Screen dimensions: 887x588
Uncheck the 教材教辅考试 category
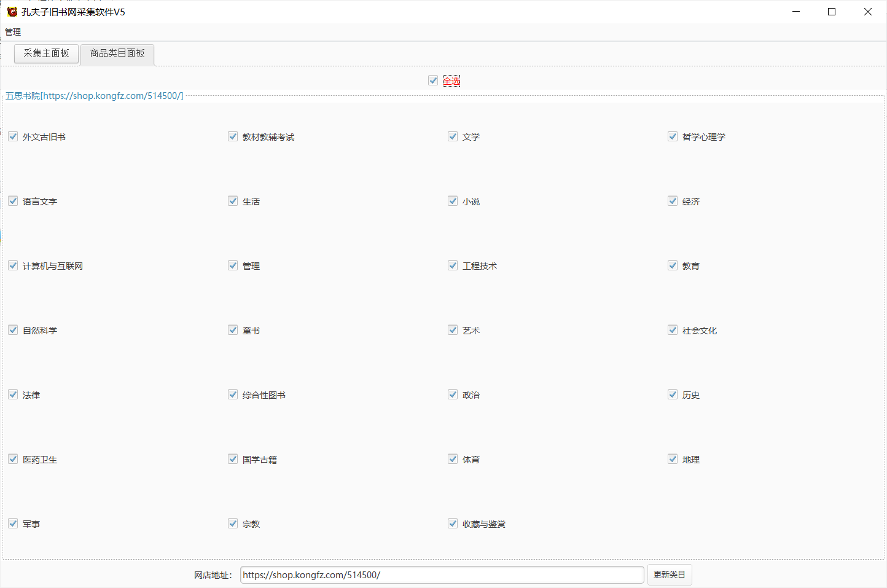[233, 136]
